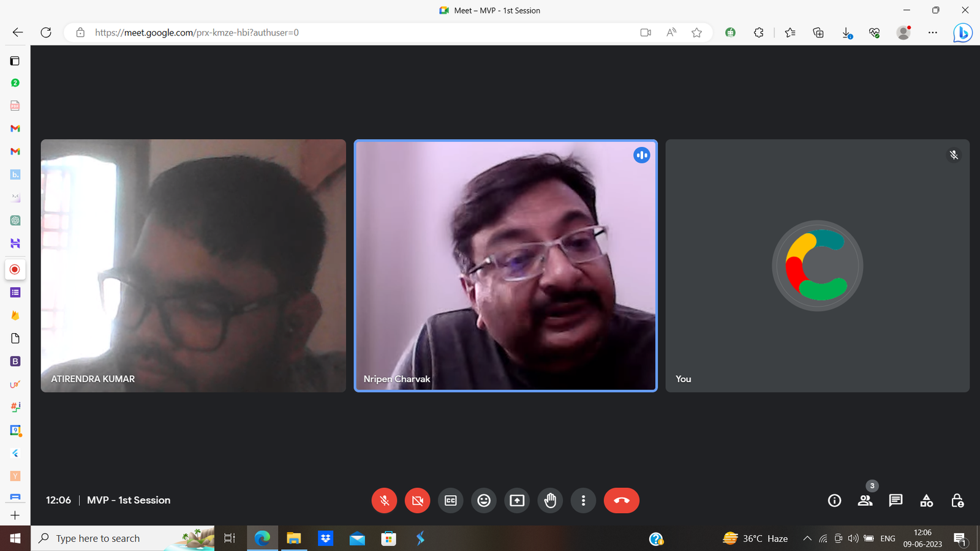Open chat with everyone panel
This screenshot has width=980, height=551.
point(895,500)
